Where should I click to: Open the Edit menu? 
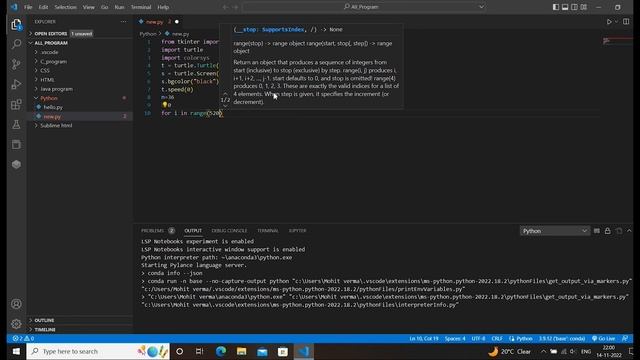[x=43, y=7]
